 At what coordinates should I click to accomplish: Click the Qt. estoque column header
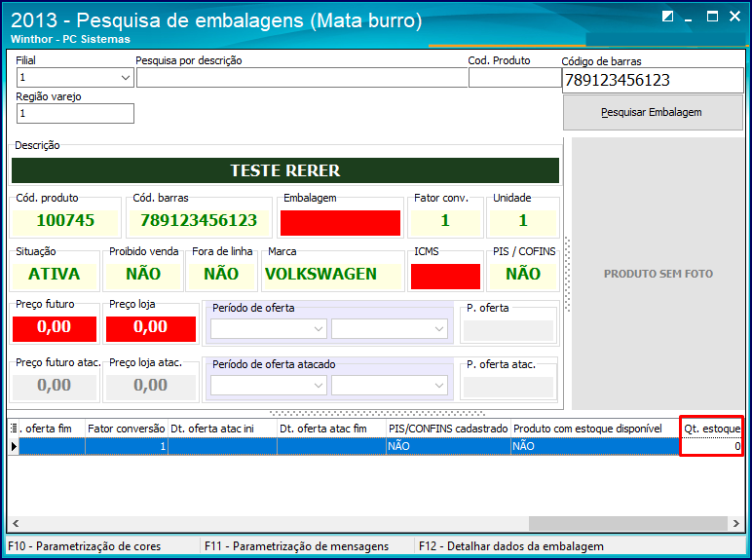[712, 429]
